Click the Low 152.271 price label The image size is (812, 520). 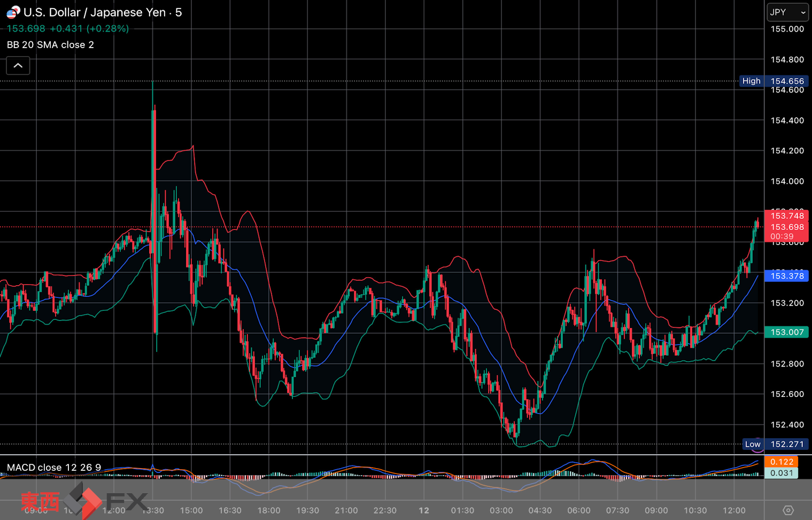coord(775,444)
